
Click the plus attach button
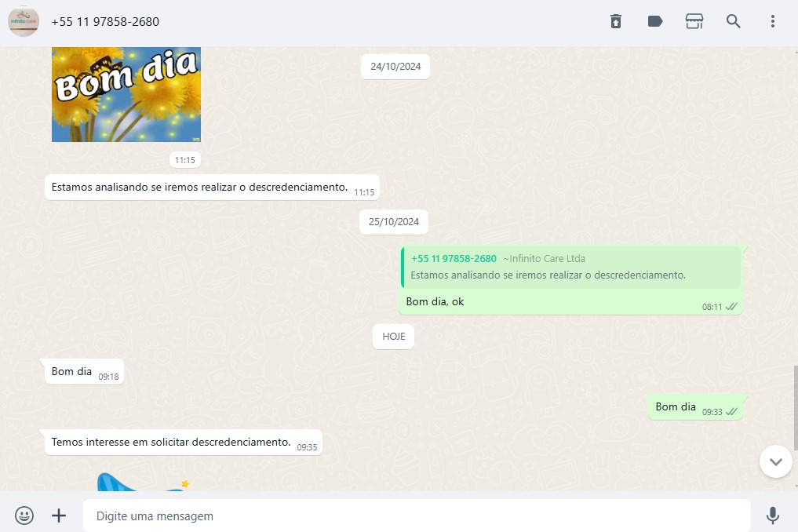click(x=59, y=516)
